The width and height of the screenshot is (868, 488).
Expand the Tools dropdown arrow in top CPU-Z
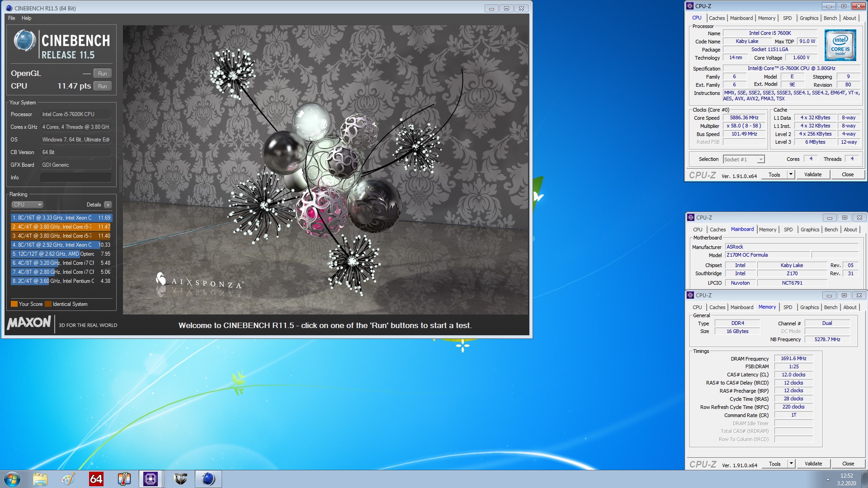click(x=791, y=174)
